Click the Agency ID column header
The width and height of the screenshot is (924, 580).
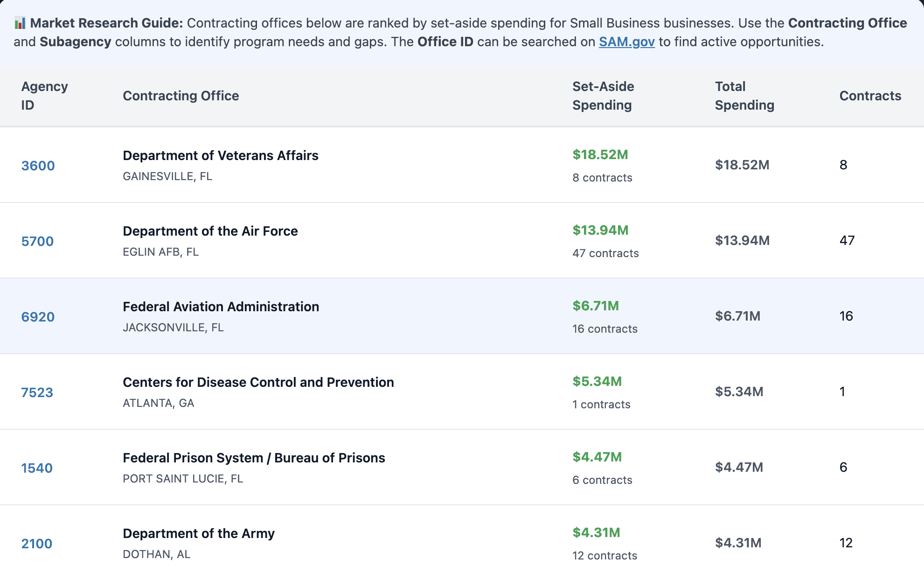coord(44,96)
